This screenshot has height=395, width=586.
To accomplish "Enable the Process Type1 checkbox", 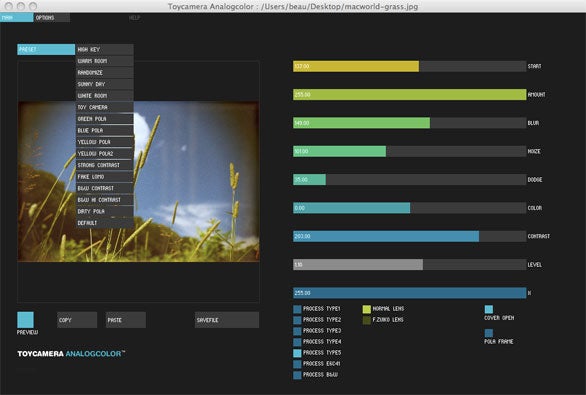I will pyautogui.click(x=297, y=309).
